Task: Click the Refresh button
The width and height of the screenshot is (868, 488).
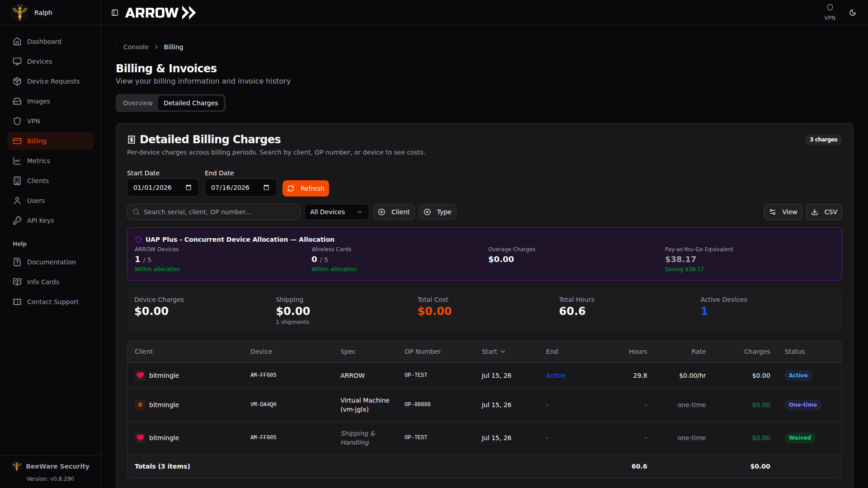Action: (306, 188)
